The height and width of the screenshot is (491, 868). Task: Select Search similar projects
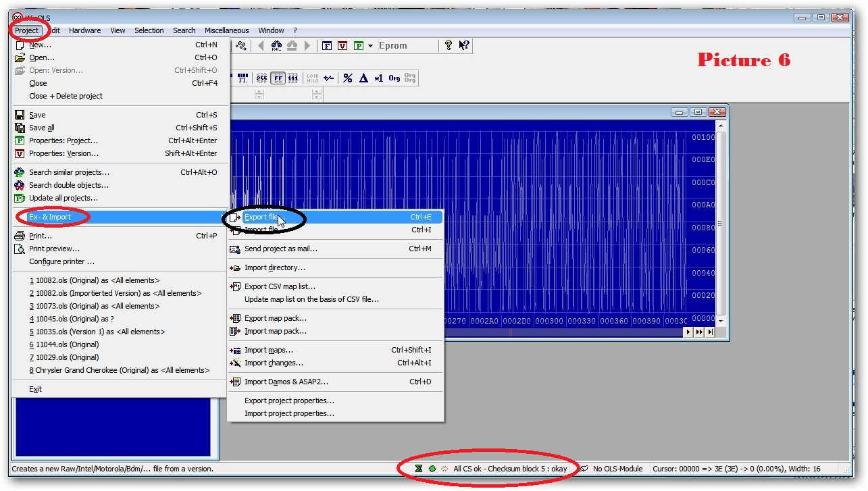(120, 172)
